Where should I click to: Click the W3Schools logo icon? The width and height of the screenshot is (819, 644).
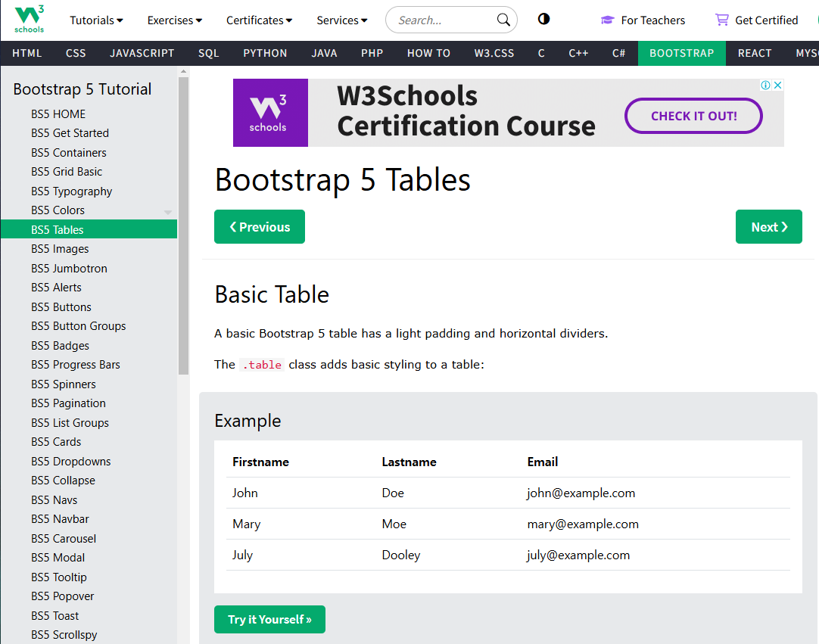[30, 20]
